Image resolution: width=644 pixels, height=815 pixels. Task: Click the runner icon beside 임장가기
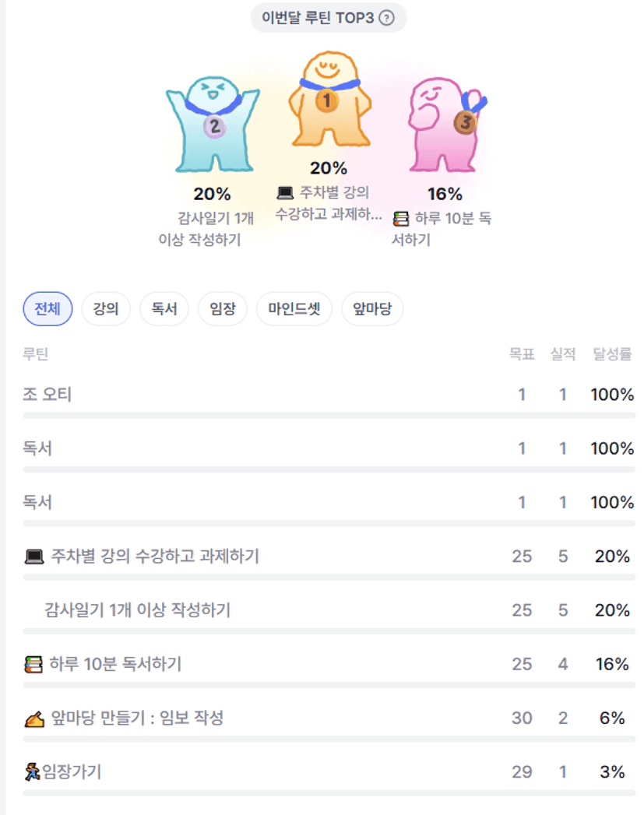(32, 772)
